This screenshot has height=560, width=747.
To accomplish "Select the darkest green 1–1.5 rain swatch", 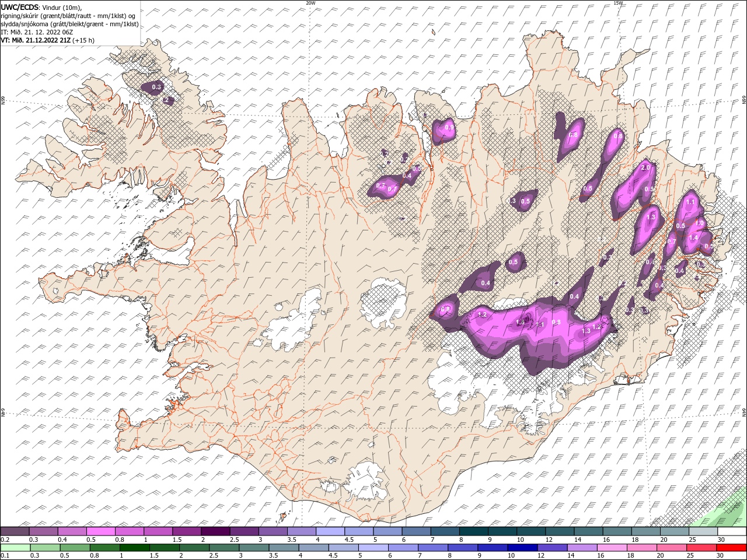I will 135,548.
